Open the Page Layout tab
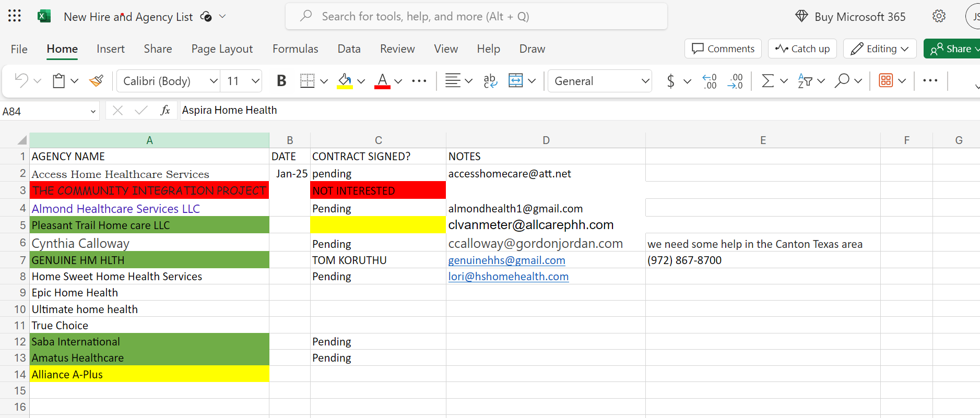The image size is (980, 418). 222,49
